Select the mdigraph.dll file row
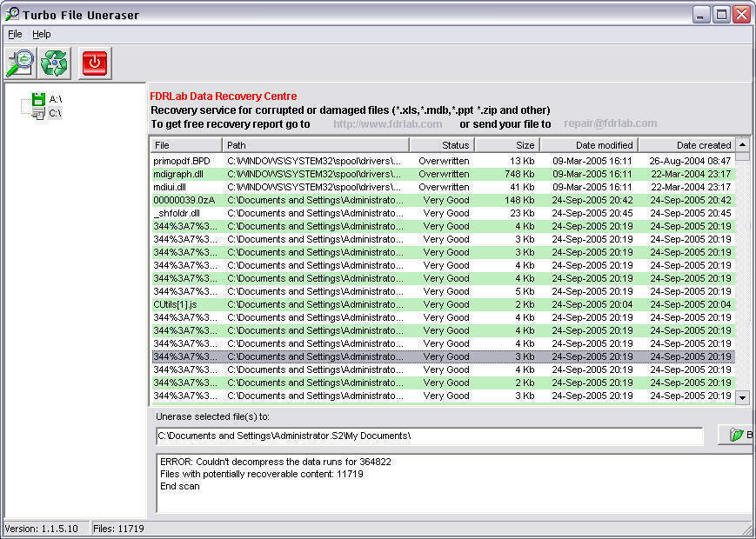756x539 pixels. coord(443,174)
